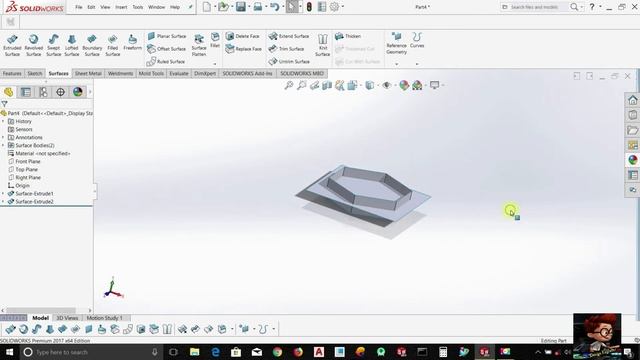The image size is (640, 360).
Task: Select the Extruded Surface tool
Action: click(12, 45)
